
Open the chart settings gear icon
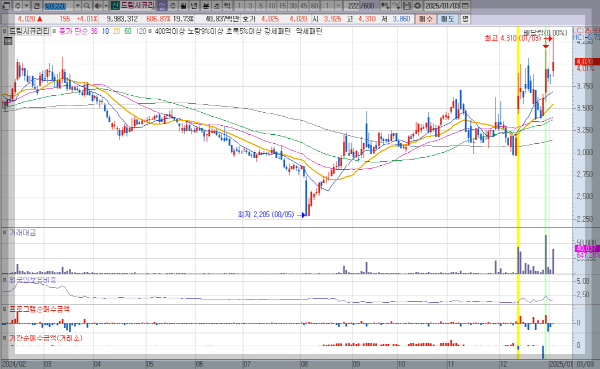point(417,6)
